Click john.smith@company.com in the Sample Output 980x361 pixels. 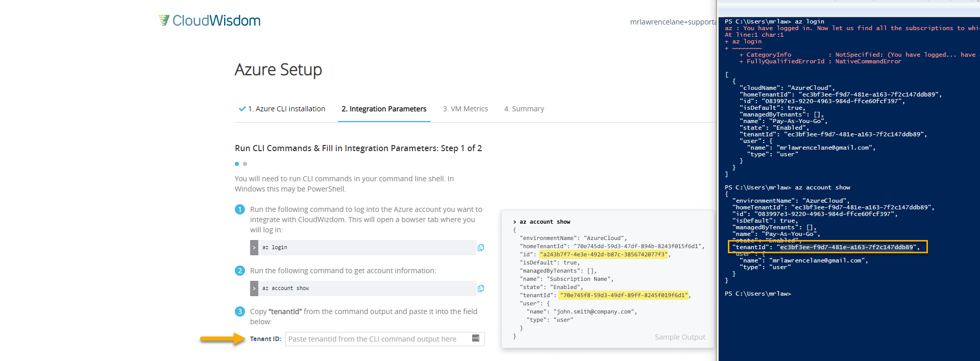(x=595, y=311)
